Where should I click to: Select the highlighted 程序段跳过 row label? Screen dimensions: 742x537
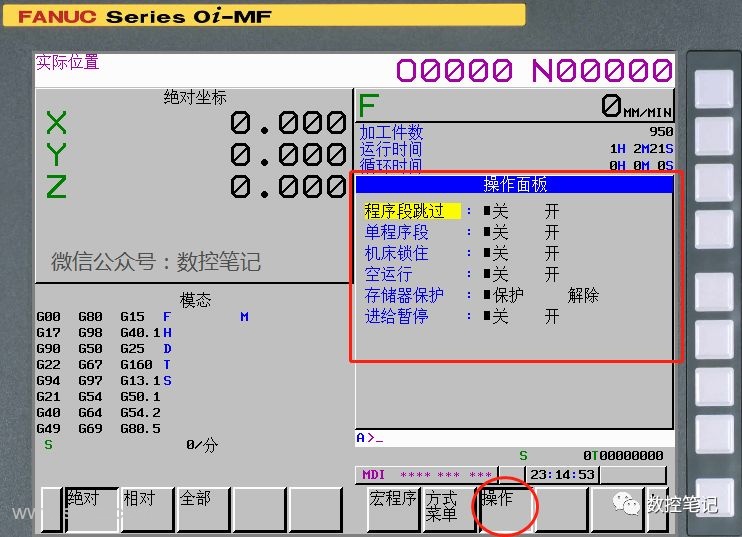(x=412, y=211)
